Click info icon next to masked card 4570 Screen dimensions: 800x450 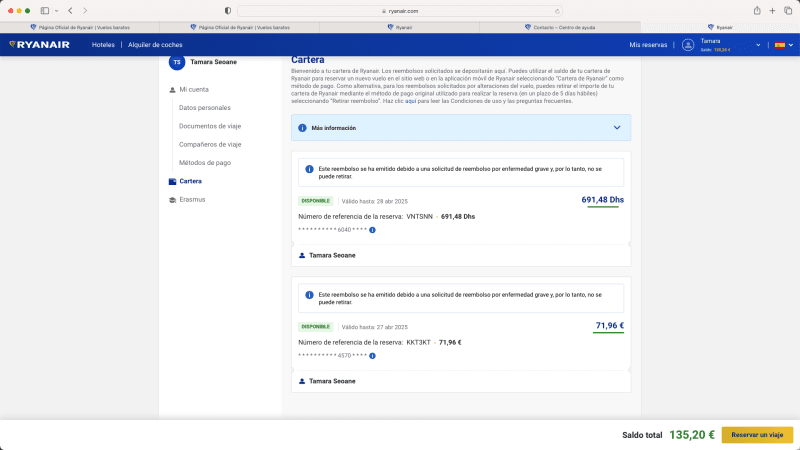point(372,356)
